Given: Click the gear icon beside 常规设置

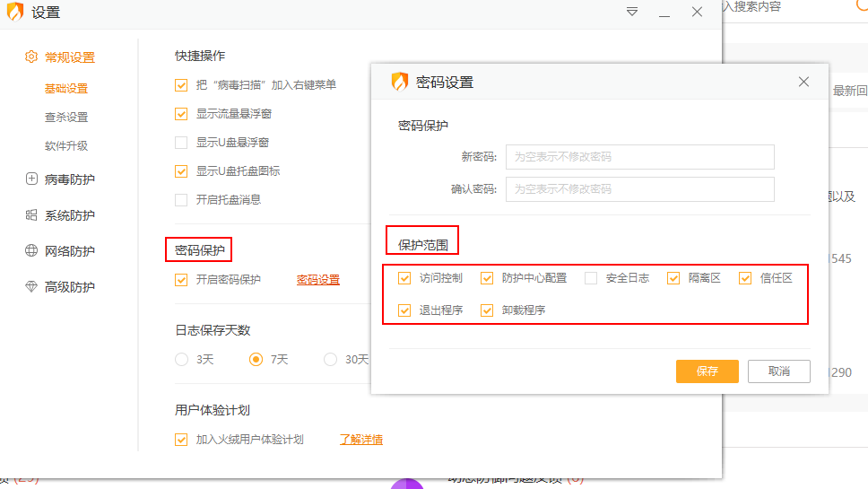Looking at the screenshot, I should [31, 57].
